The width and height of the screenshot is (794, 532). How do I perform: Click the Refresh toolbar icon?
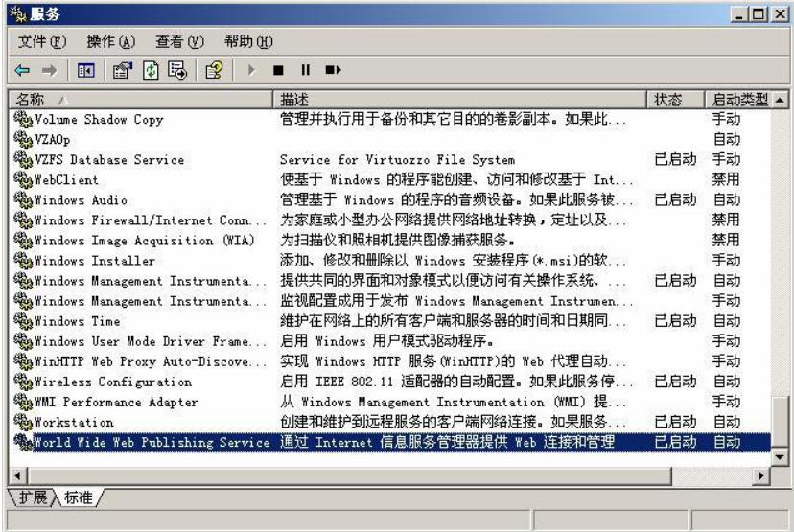151,70
